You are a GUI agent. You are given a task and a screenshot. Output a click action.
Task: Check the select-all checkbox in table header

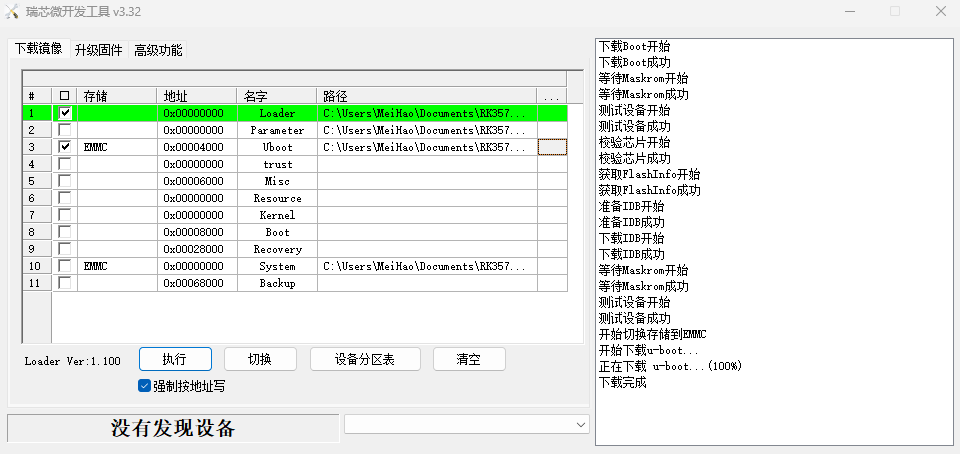click(x=65, y=96)
